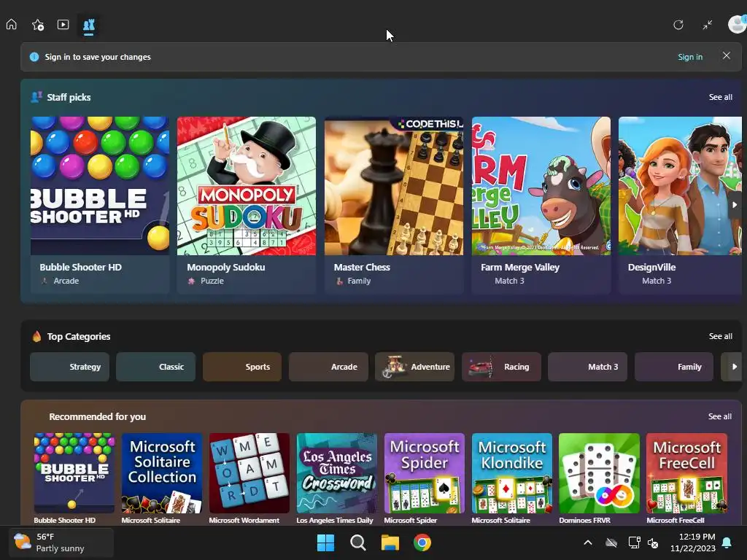Click the refresh icon
This screenshot has height=560, width=747.
[x=678, y=25]
